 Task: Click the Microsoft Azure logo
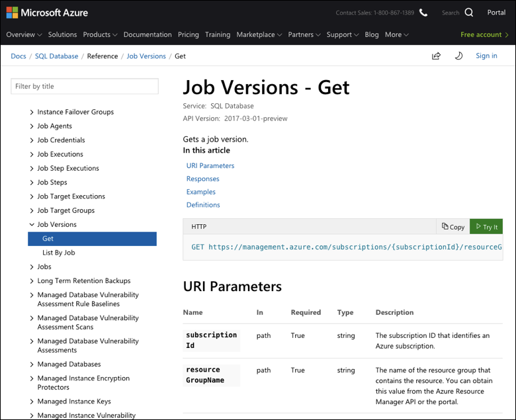(x=47, y=13)
